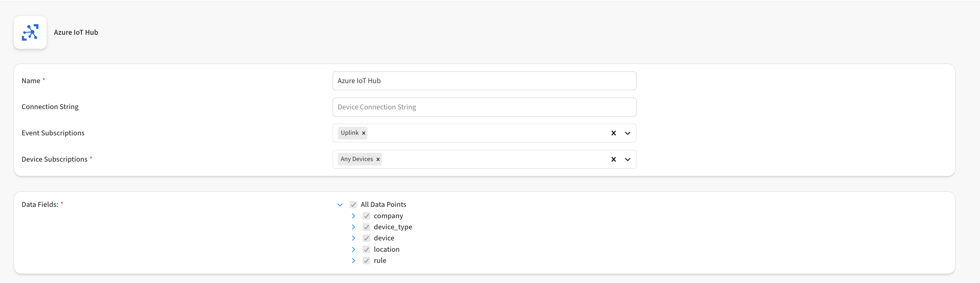Open the Event Subscriptions dropdown
The image size is (980, 283).
point(627,133)
